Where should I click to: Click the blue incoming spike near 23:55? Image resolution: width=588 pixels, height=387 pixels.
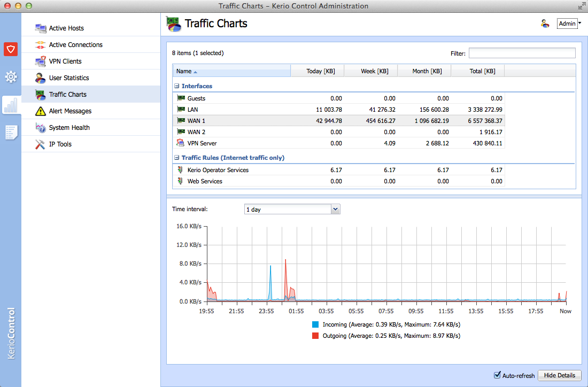[270, 282]
